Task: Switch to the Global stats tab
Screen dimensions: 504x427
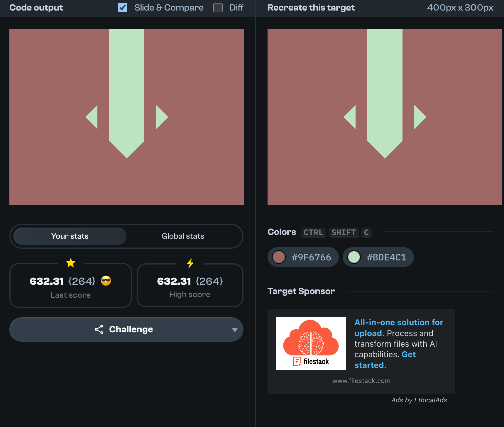Action: (x=183, y=236)
